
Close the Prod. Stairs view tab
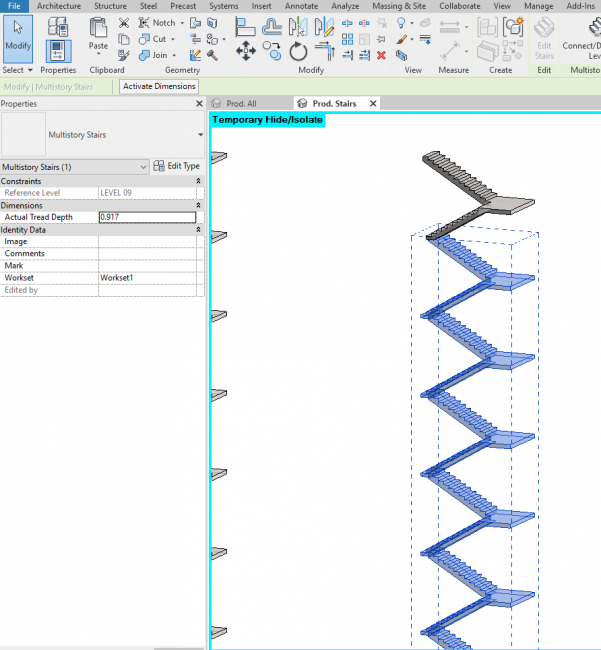[x=373, y=103]
